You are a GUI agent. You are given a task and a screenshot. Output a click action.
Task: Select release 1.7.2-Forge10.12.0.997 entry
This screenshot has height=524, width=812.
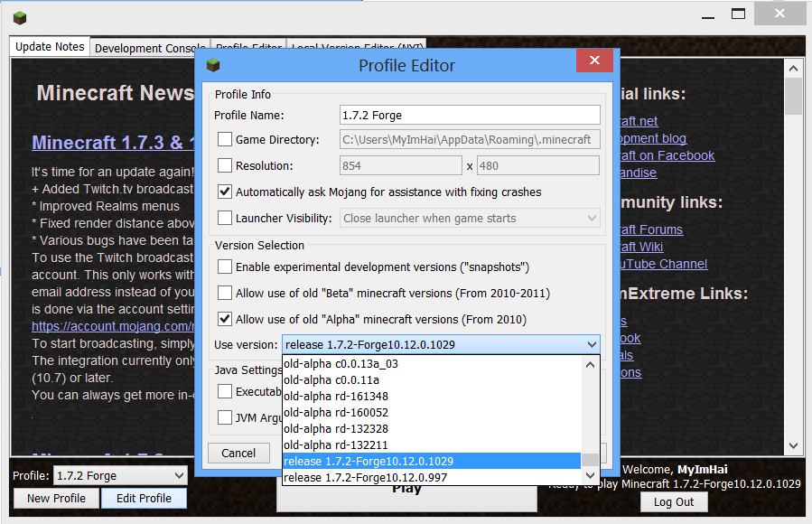432,477
